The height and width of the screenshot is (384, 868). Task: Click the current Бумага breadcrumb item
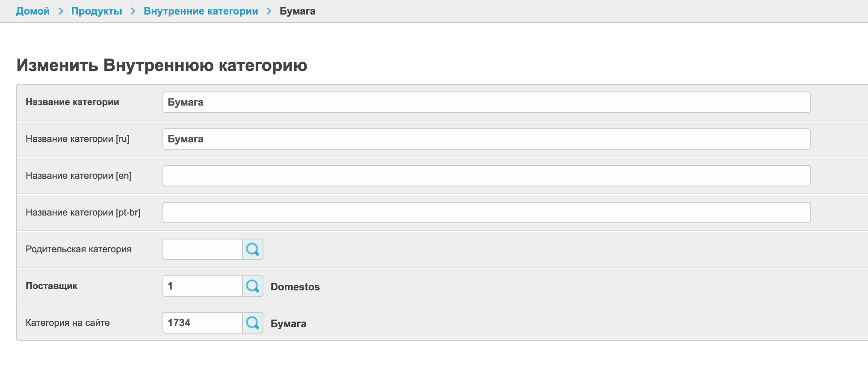pyautogui.click(x=298, y=11)
